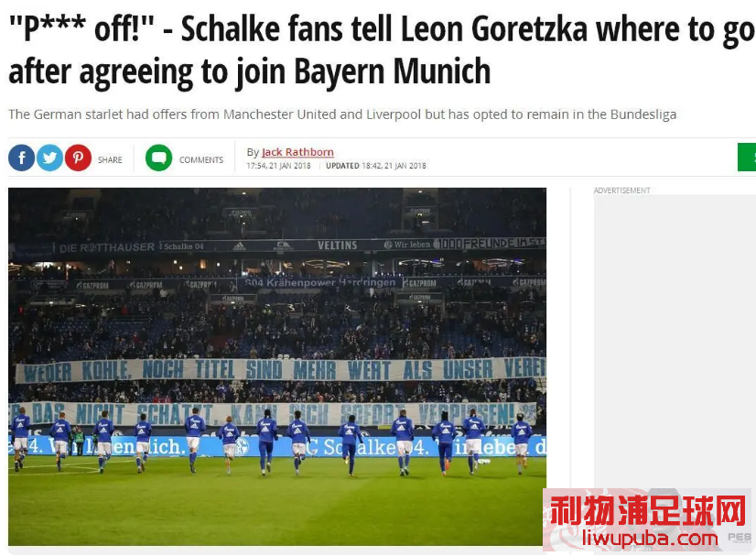Click the 'By' byline text
The image size is (756, 556).
[x=254, y=152]
